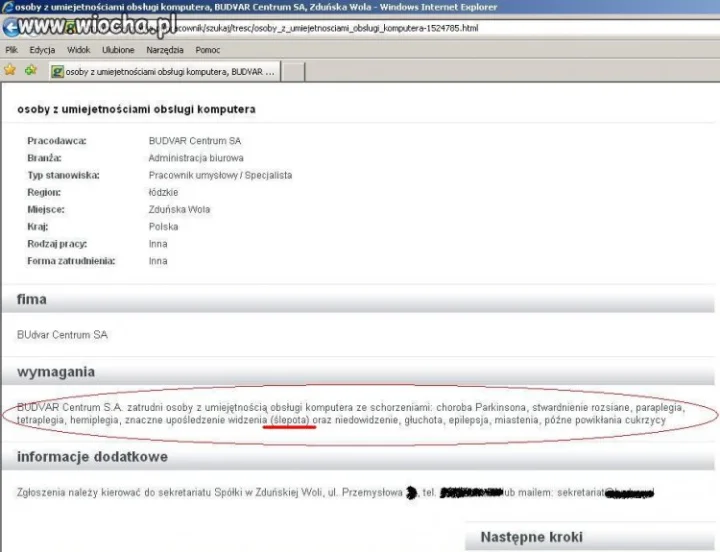This screenshot has height=552, width=720.
Task: Click 'Inna' beside Rodzaj pracy
Action: tap(158, 244)
